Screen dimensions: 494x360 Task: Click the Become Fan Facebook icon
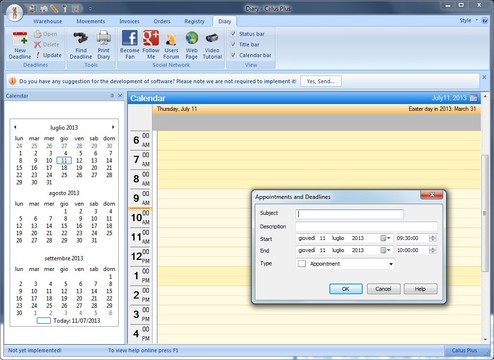(x=130, y=38)
